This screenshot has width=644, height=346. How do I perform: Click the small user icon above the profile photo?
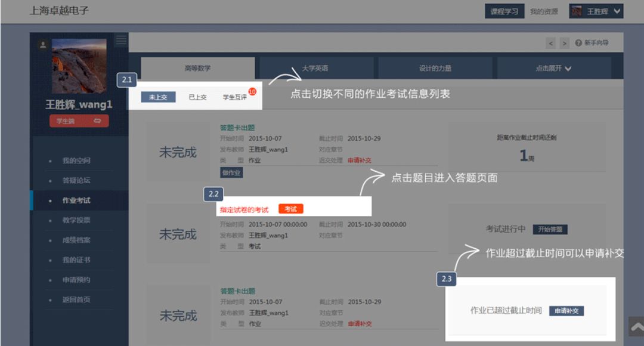(x=43, y=45)
